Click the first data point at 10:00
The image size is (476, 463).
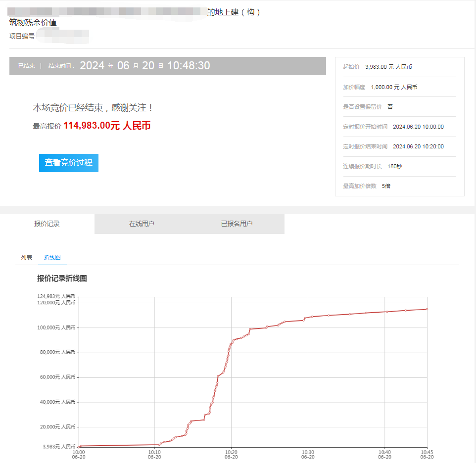pos(79,447)
